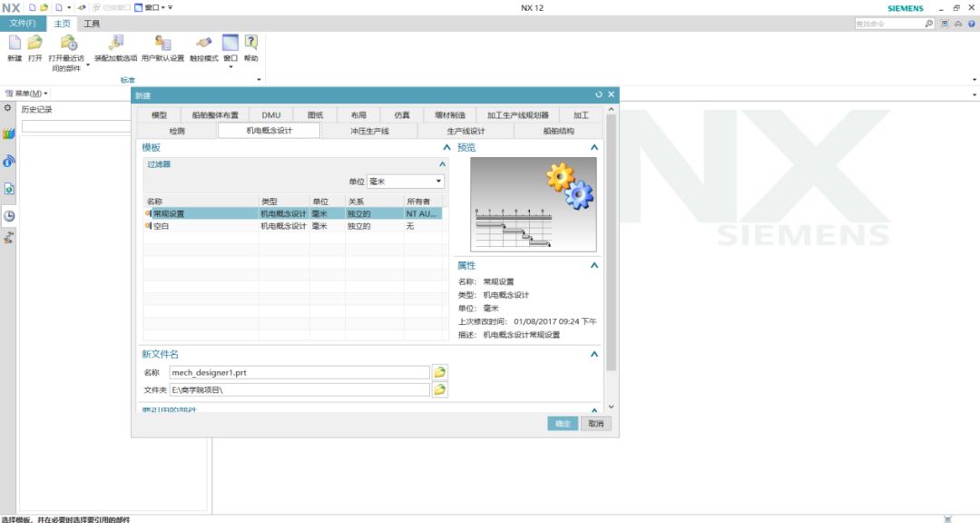Click name field showing mech_designer1.prt
Image resolution: width=980 pixels, height=523 pixels.
point(299,372)
